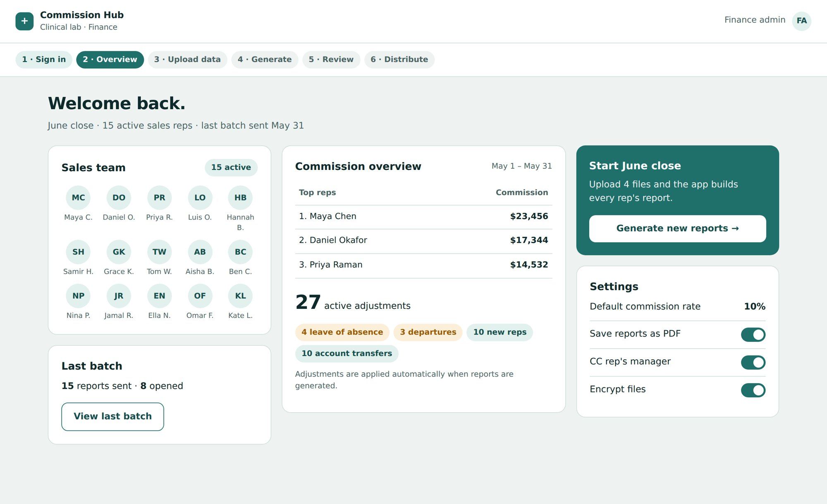The width and height of the screenshot is (827, 504).
Task: Select Nina P. avatar NP
Action: coord(78,296)
